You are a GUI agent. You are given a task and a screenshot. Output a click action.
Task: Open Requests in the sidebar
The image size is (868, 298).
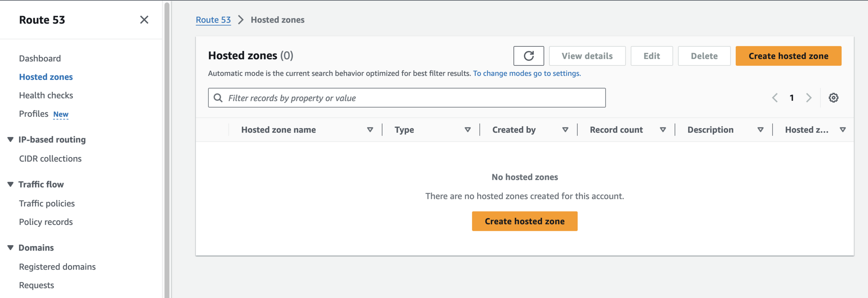point(36,285)
